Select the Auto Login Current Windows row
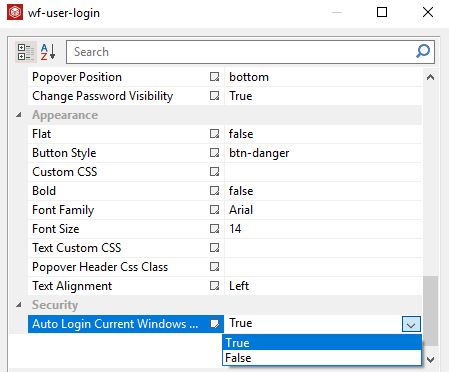The width and height of the screenshot is (449, 372). 225,324
